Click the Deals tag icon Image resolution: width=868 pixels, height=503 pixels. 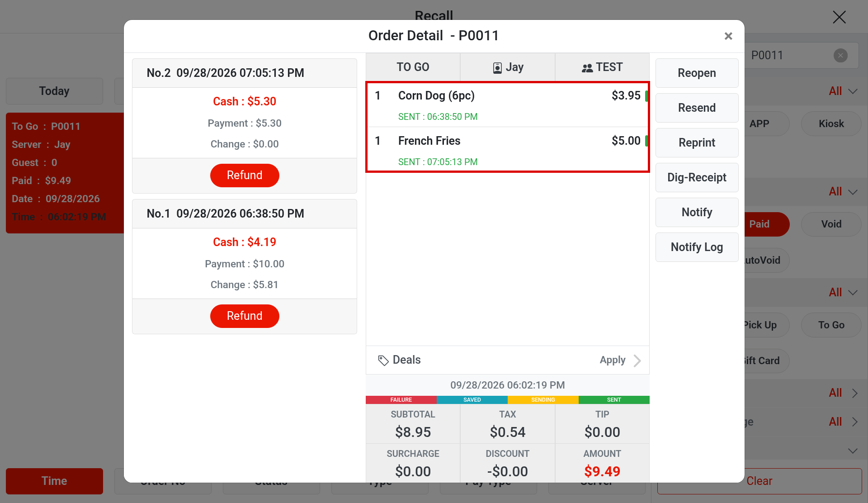click(383, 361)
